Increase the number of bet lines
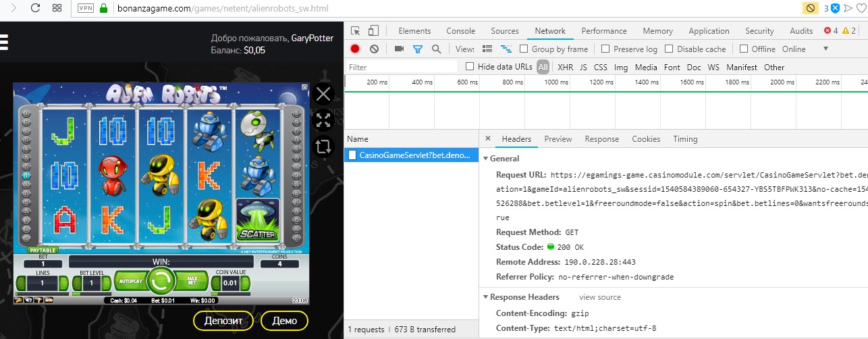This screenshot has height=339, width=868. 63,283
